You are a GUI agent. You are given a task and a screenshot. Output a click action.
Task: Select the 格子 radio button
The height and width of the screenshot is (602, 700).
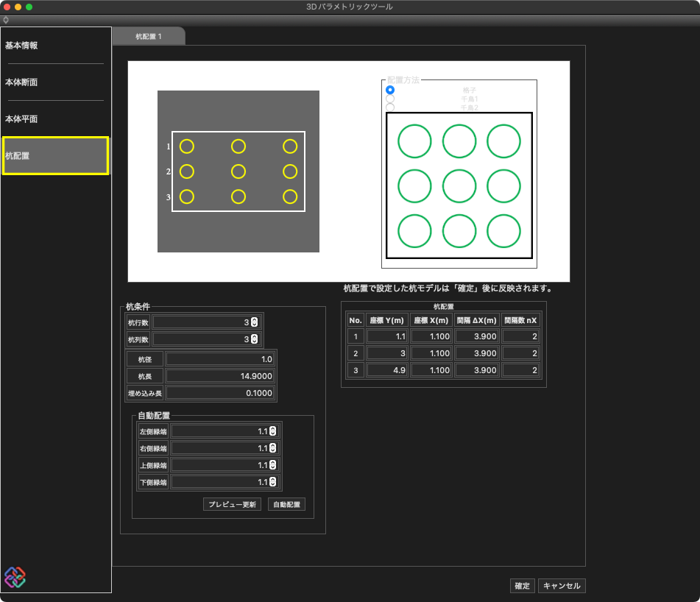[x=390, y=90]
